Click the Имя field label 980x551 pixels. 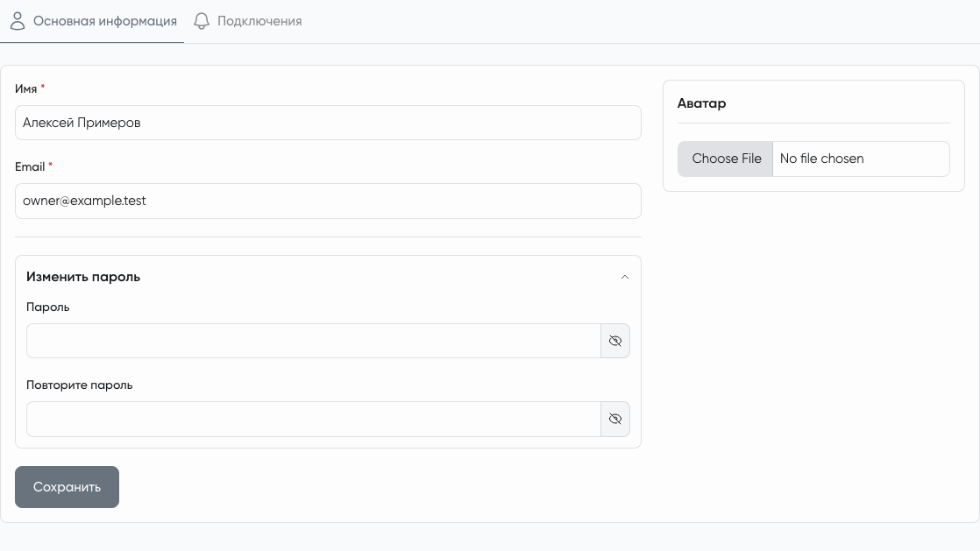point(26,88)
